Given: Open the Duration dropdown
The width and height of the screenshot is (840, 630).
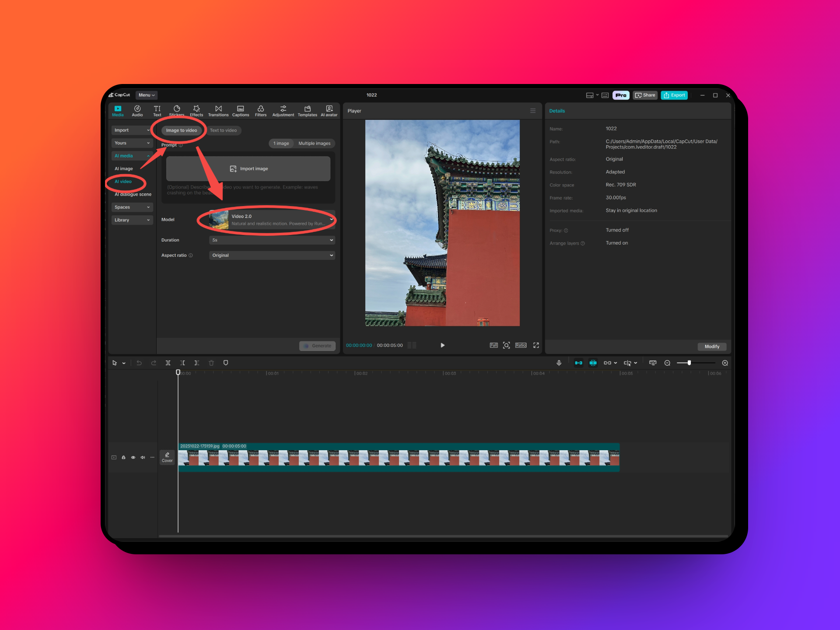Looking at the screenshot, I should click(272, 240).
